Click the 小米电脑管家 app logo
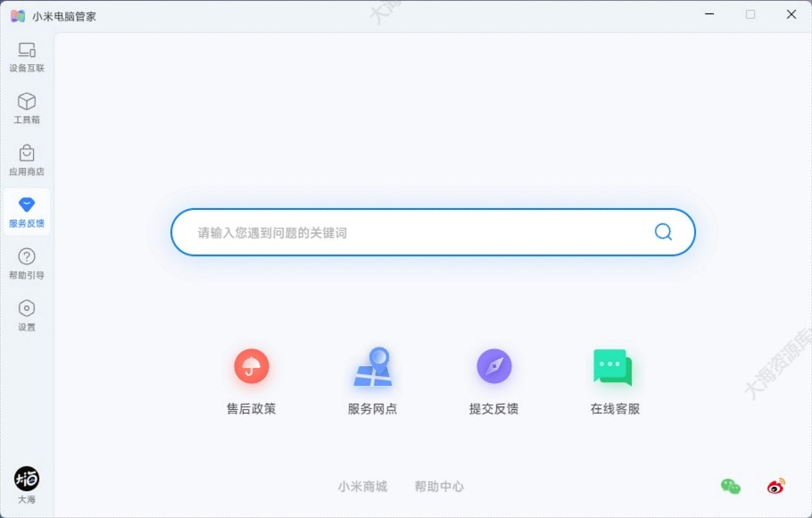This screenshot has height=518, width=812. click(x=18, y=16)
